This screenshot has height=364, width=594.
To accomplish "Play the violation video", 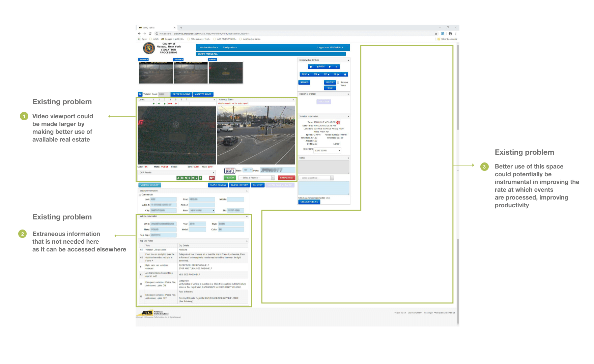I will [x=330, y=67].
